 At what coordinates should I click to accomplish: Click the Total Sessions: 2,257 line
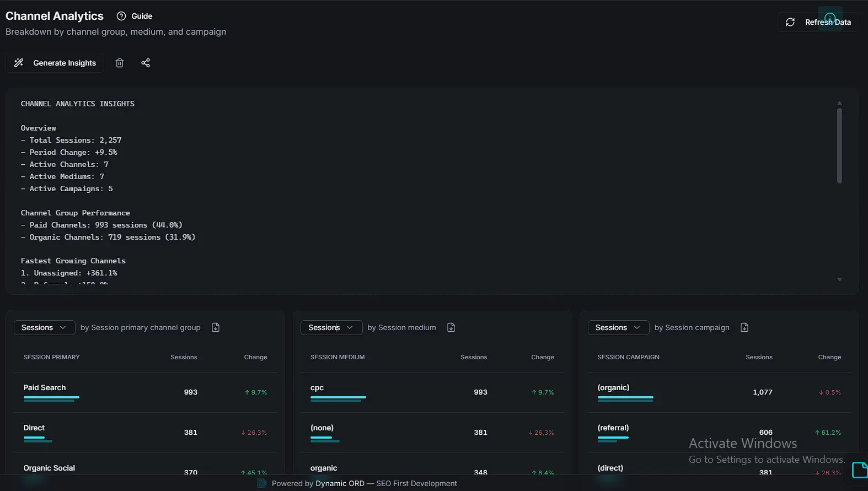71,140
